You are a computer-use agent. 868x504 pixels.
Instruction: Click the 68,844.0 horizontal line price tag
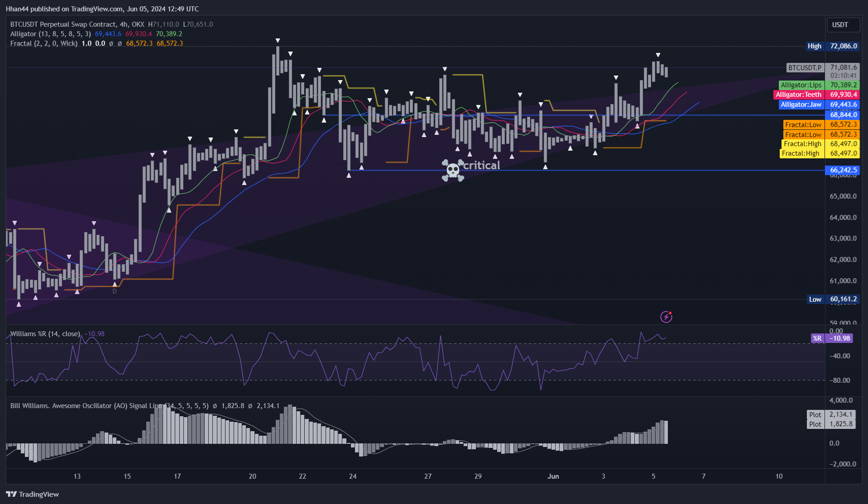coord(843,115)
